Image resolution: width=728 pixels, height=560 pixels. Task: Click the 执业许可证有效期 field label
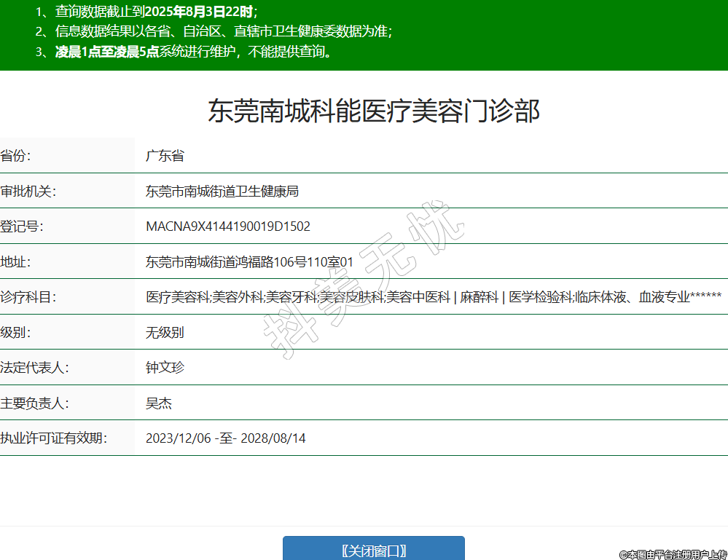pyautogui.click(x=54, y=438)
